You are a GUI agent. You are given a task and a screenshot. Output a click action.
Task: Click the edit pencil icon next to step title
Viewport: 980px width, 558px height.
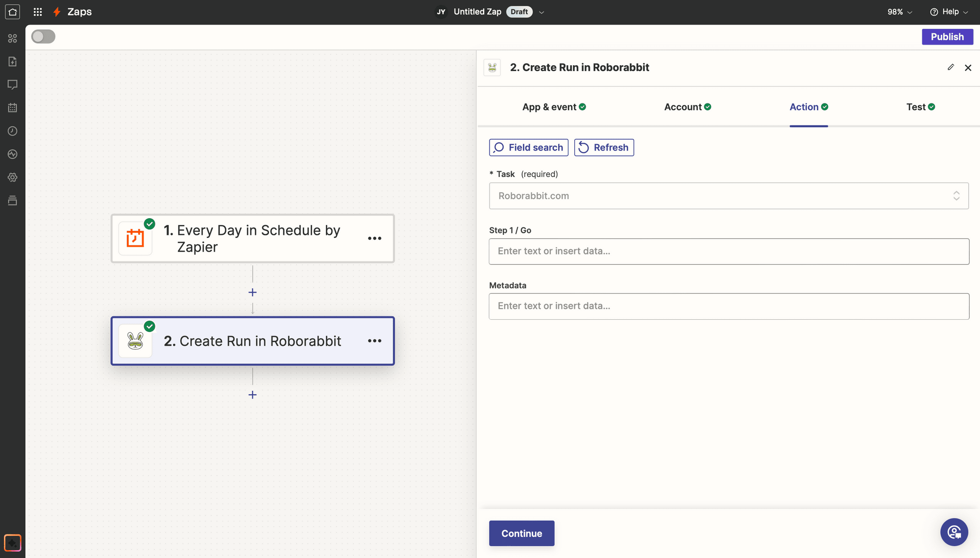(951, 67)
